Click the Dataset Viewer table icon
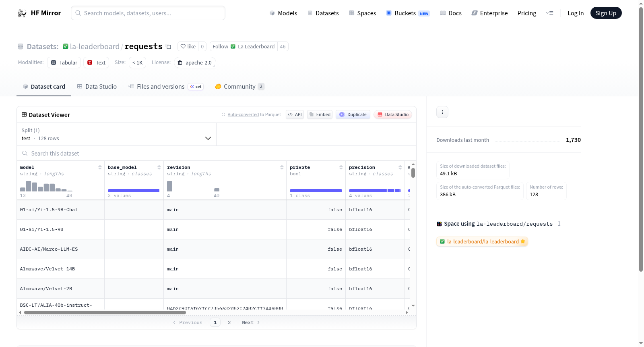The height and width of the screenshot is (347, 644). pyautogui.click(x=24, y=115)
